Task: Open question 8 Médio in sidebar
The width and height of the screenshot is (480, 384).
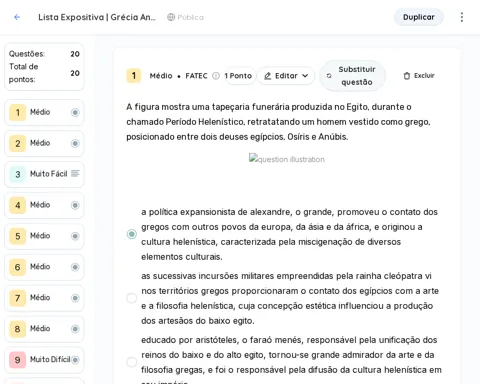Action: 44,329
